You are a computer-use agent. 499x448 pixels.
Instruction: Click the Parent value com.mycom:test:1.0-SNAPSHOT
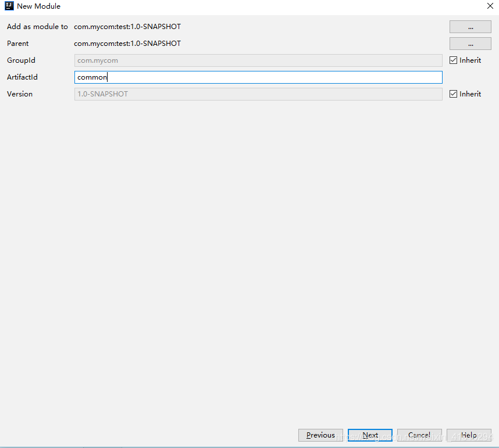127,44
